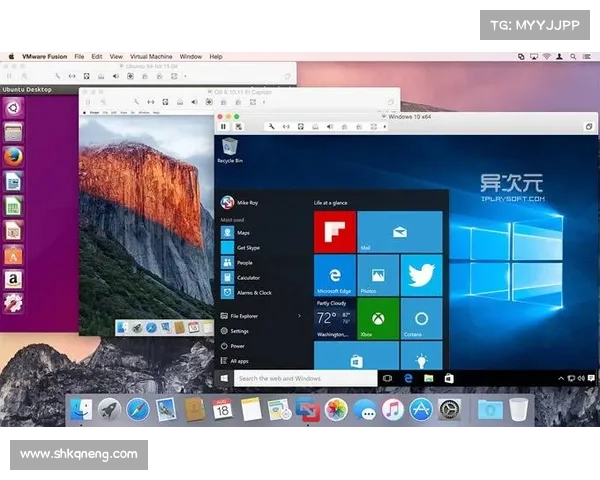Expand File Explorer jump list arrow
Image resolution: width=600 pixels, height=480 pixels.
click(299, 316)
